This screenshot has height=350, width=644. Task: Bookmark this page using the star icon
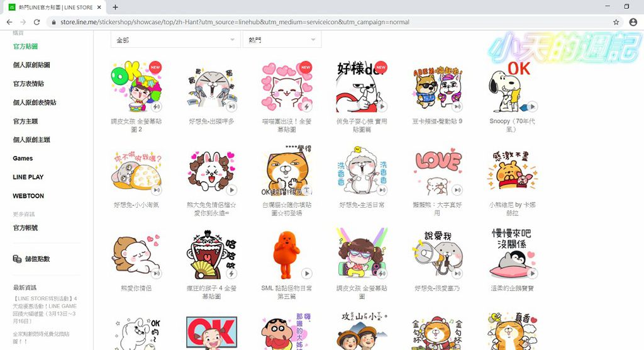point(616,22)
